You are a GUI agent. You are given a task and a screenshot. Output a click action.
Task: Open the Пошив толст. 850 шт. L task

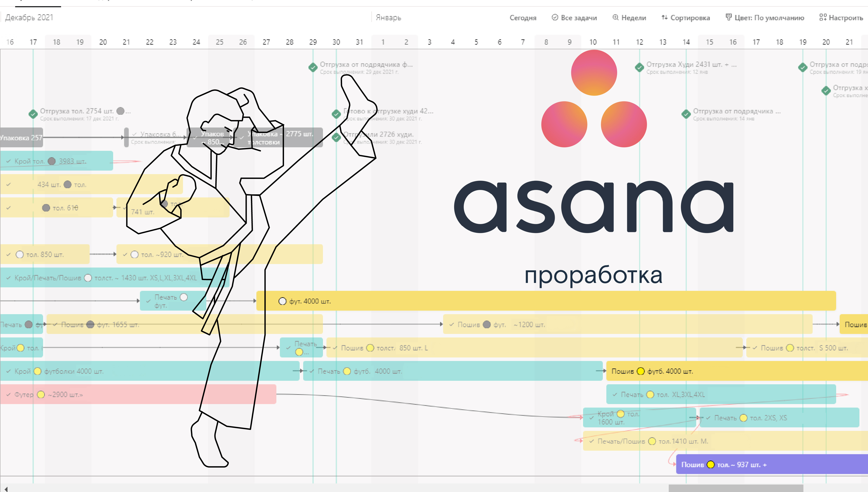[x=534, y=348]
